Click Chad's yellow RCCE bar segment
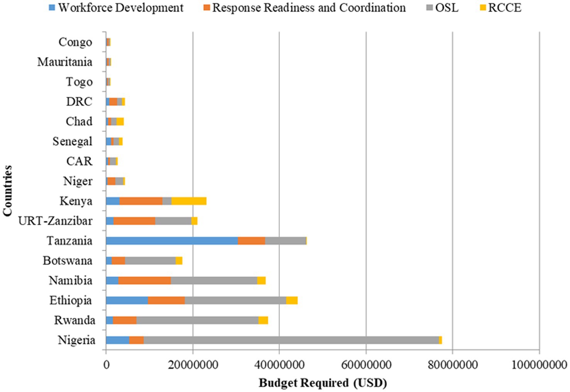The width and height of the screenshot is (570, 392). pos(120,121)
